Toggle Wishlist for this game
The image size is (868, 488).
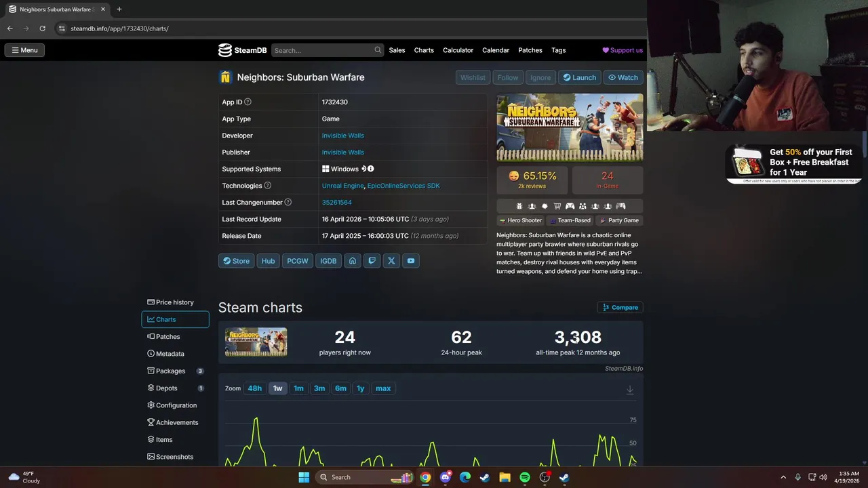473,77
